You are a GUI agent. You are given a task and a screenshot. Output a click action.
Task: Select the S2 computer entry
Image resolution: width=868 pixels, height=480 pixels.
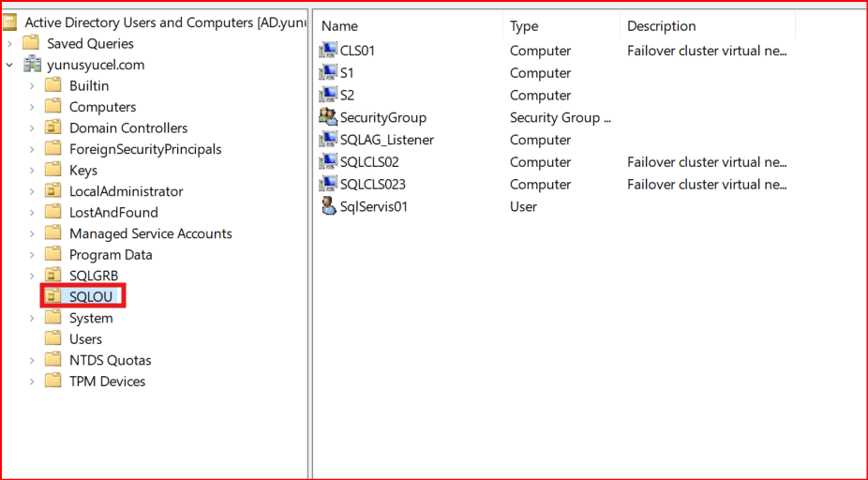[x=347, y=96]
